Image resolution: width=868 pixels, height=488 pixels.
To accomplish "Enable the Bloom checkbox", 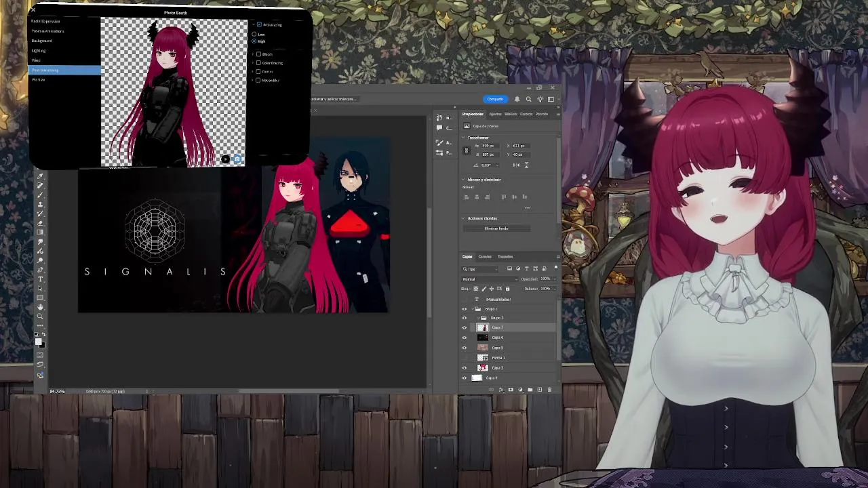I will [258, 54].
